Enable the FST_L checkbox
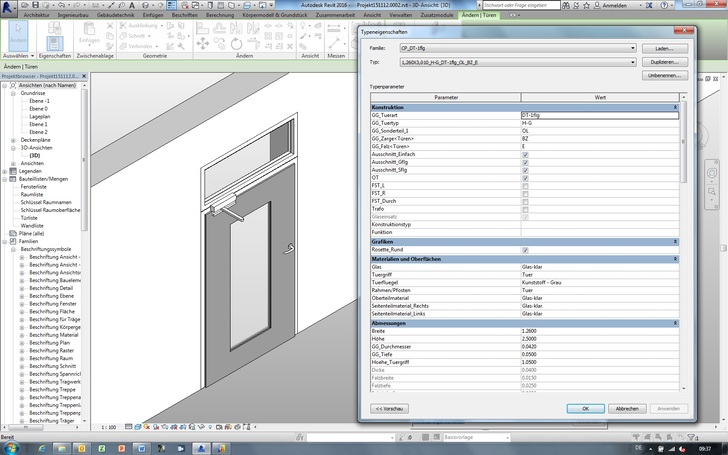The width and height of the screenshot is (728, 455). pos(525,185)
